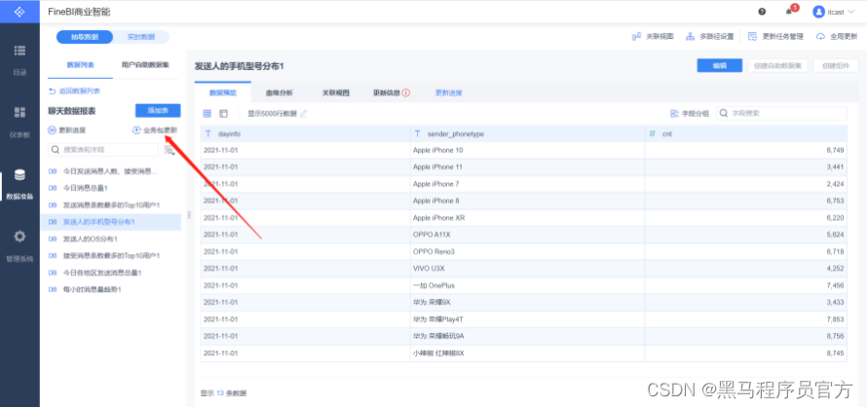Select the layout view icon beside the grid
This screenshot has width=868, height=408.
(223, 114)
